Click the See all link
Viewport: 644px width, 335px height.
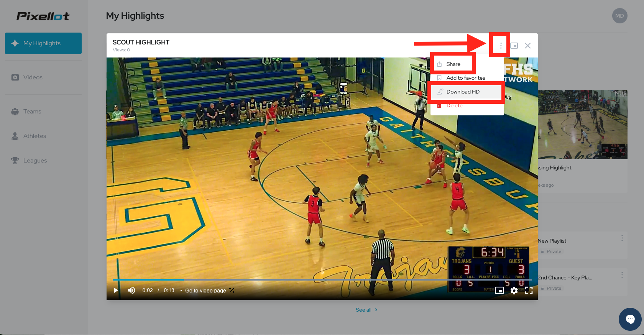(x=366, y=310)
